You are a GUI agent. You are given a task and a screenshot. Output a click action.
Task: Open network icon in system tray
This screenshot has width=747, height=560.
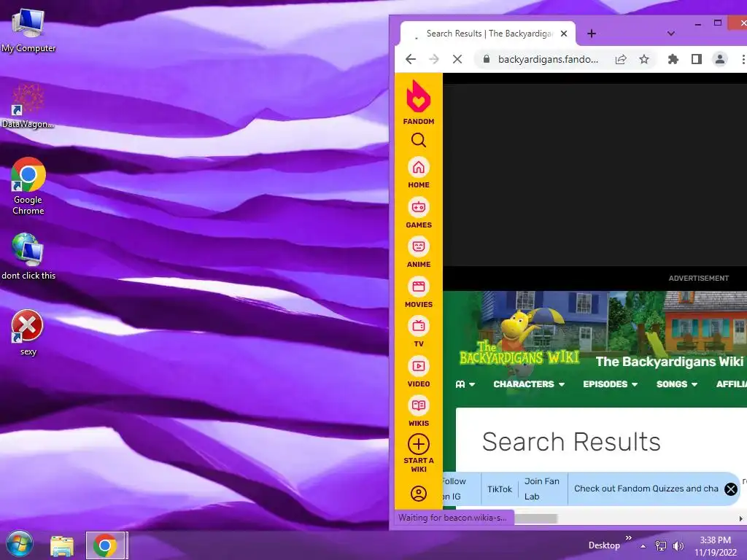pos(661,545)
